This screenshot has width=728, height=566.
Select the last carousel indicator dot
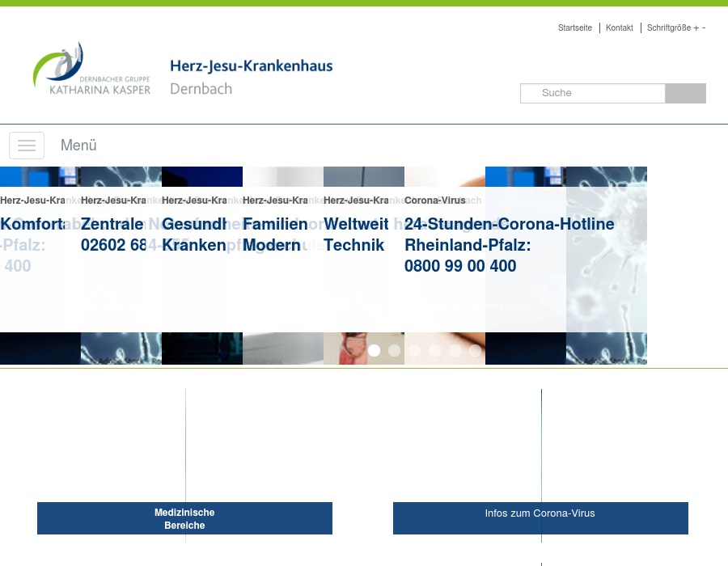(475, 350)
